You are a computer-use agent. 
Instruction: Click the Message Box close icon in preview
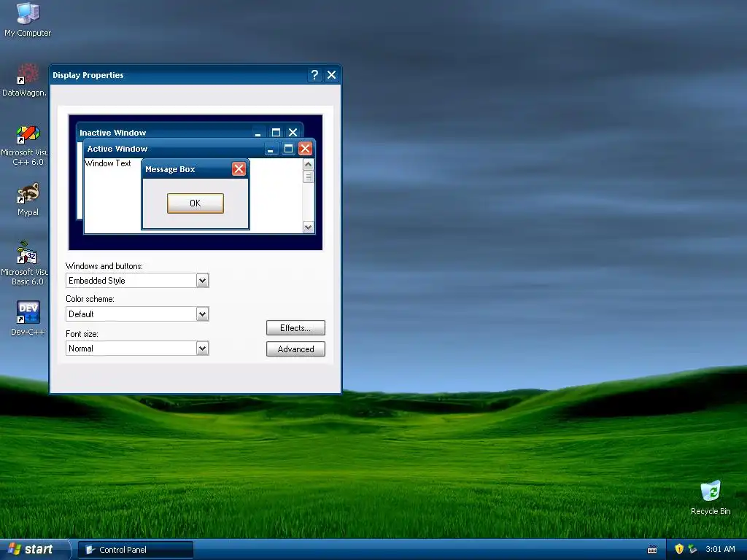coord(239,169)
